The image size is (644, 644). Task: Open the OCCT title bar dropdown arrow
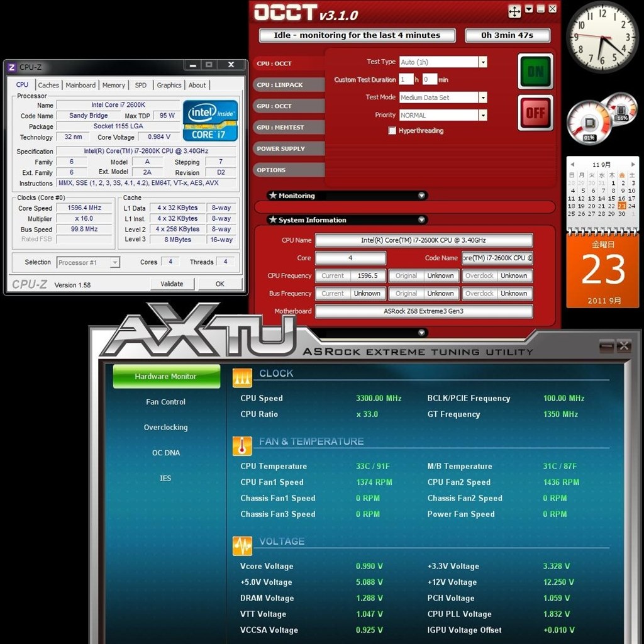click(x=529, y=9)
